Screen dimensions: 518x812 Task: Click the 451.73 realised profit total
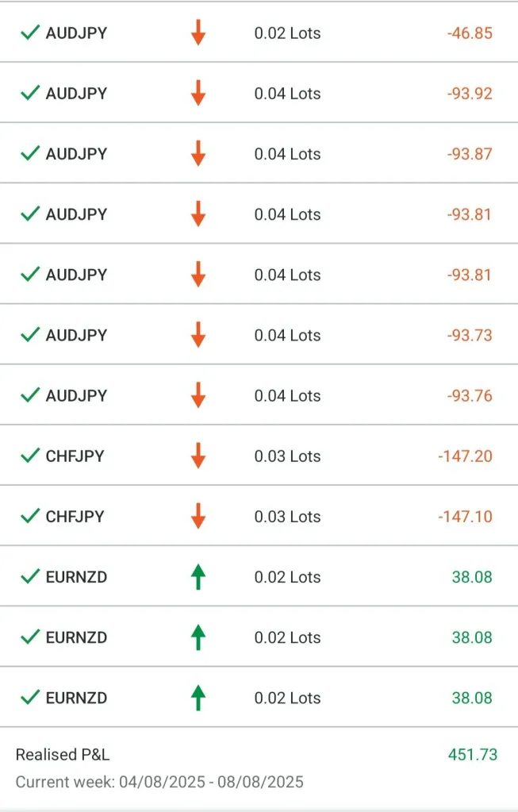pos(473,755)
